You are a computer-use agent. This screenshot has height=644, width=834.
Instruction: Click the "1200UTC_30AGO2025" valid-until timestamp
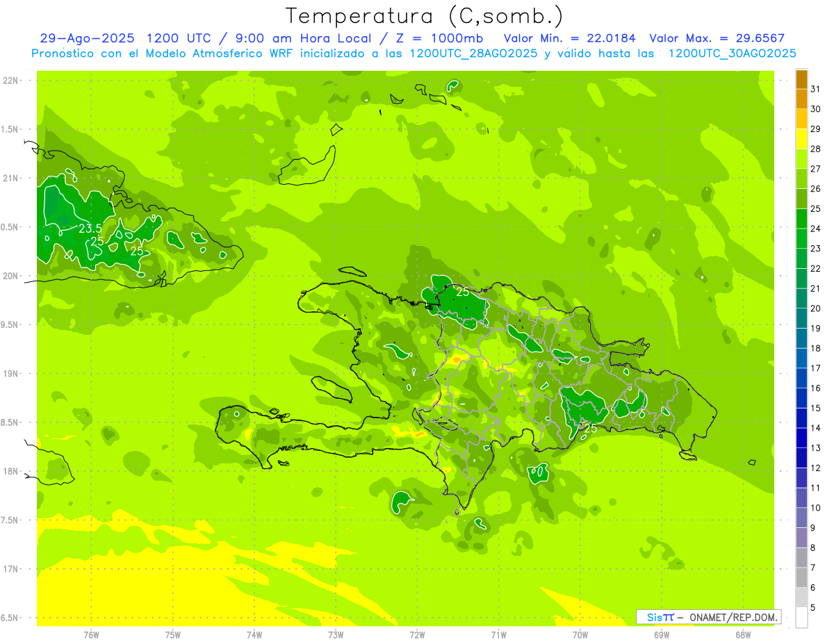coord(732,53)
